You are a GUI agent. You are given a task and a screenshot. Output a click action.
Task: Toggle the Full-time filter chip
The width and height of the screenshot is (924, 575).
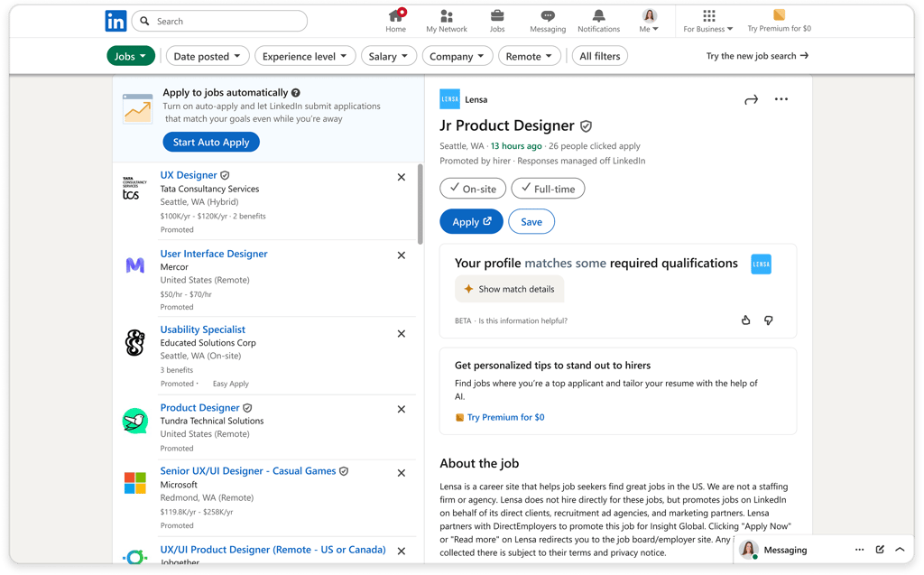tap(548, 189)
